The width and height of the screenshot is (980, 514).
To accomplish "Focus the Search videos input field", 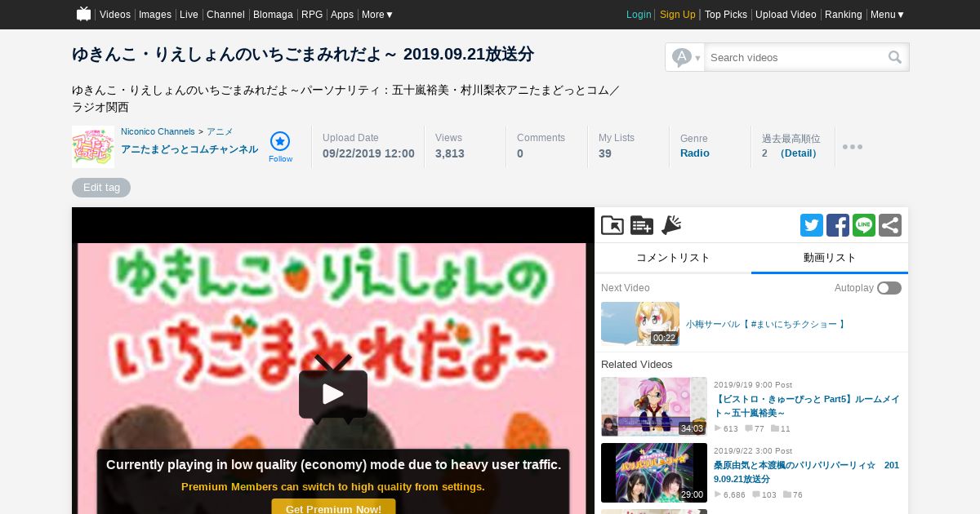I will [796, 57].
